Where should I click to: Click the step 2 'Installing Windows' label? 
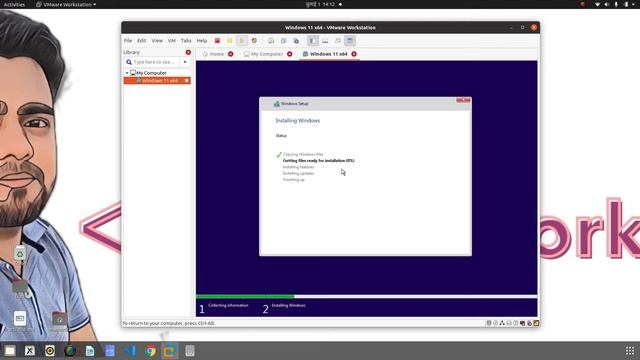(x=289, y=305)
